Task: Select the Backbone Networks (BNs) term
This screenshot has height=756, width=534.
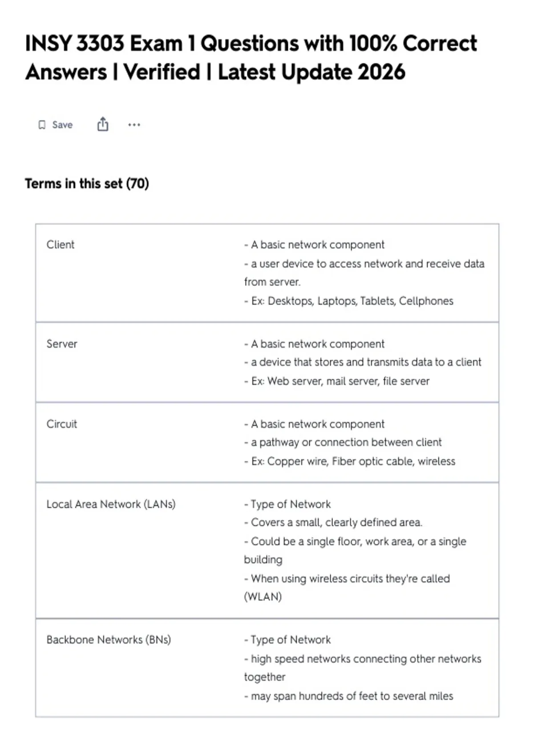Action: point(109,639)
